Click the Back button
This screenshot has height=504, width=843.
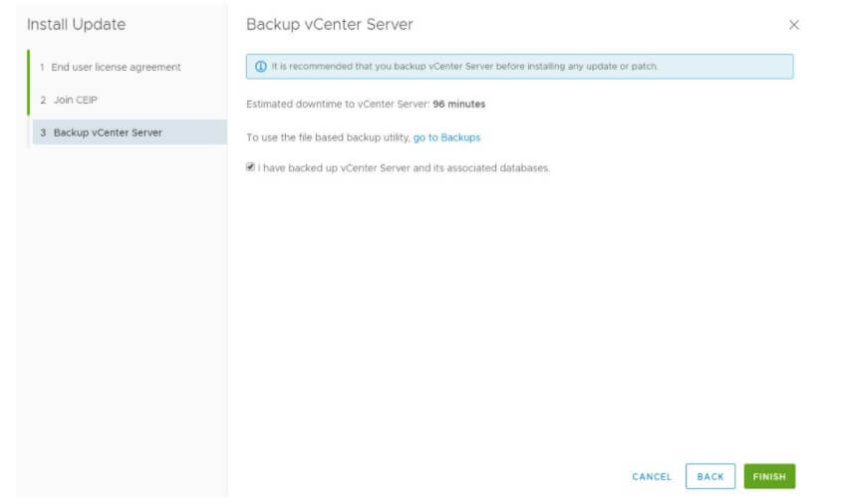710,476
